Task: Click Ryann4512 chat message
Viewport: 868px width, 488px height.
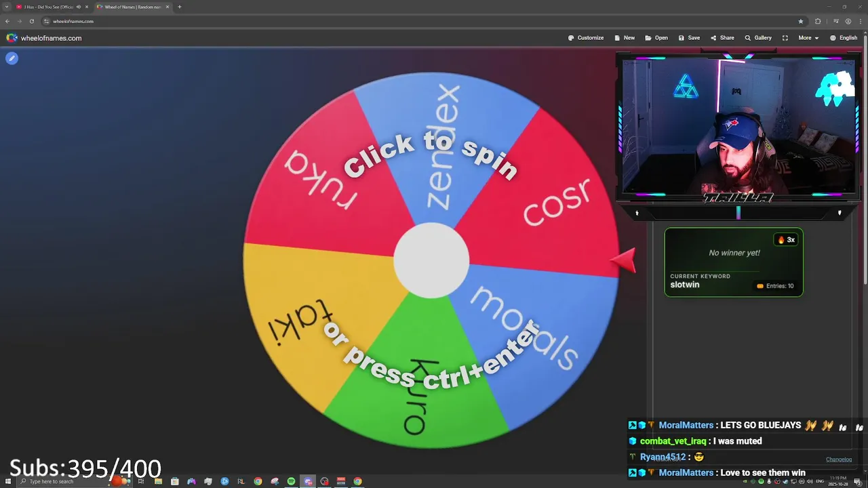Action: [x=667, y=457]
